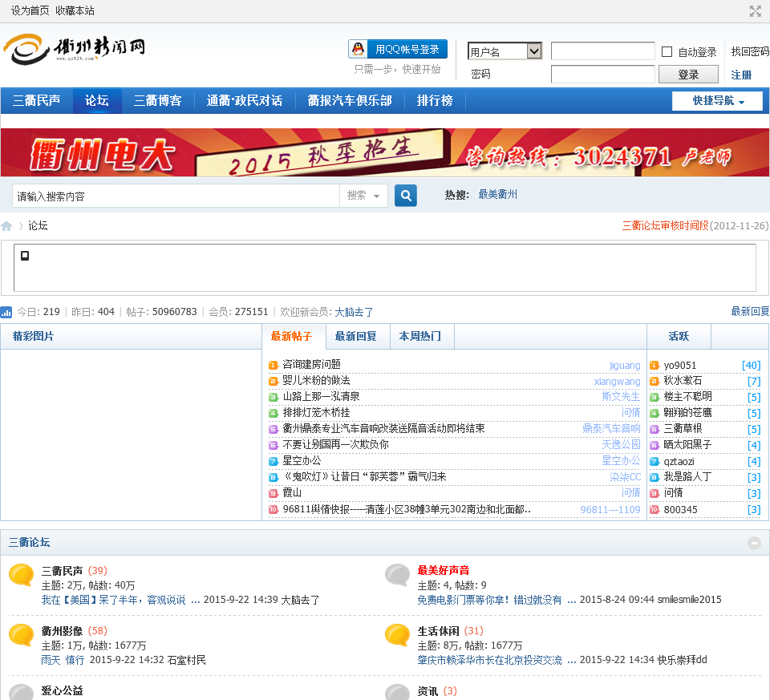Screen dimensions: 770x700
Task: Click in the username input field
Action: click(602, 51)
